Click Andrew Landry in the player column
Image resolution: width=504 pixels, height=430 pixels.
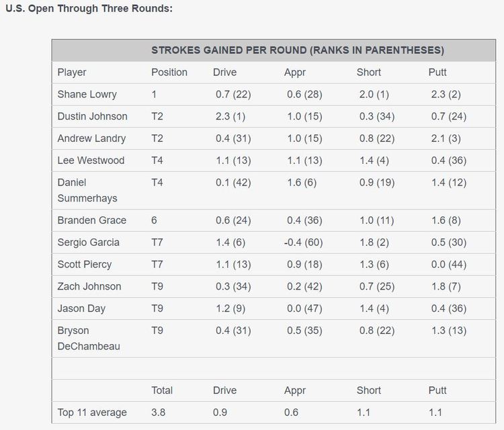click(x=91, y=138)
